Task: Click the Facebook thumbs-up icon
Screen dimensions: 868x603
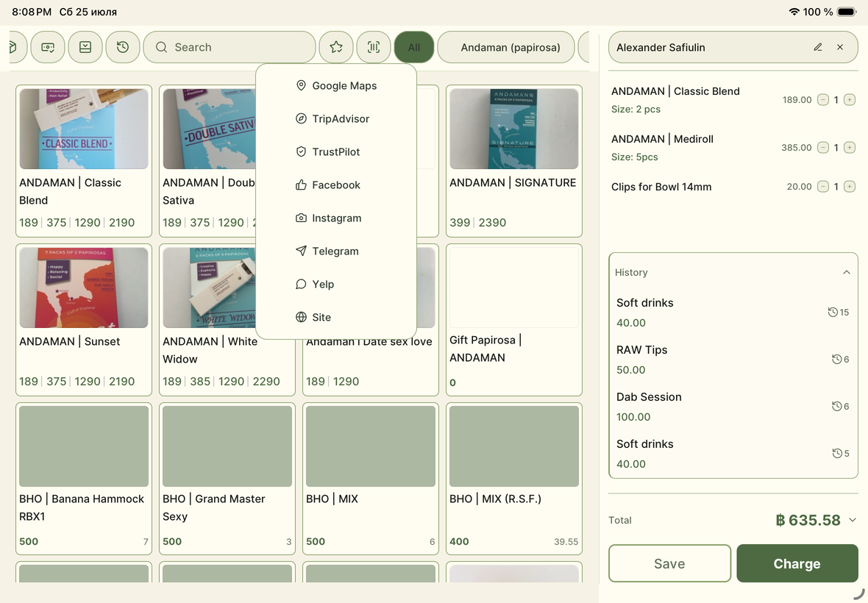Action: [x=301, y=185]
